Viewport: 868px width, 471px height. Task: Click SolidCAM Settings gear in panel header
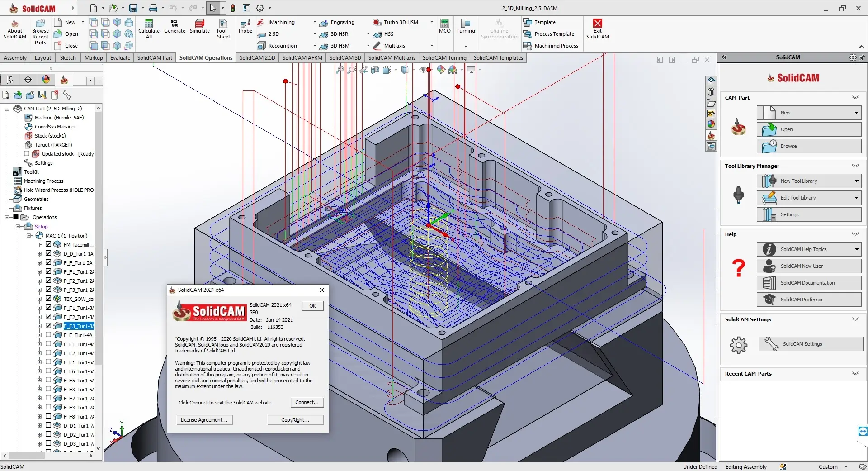853,57
